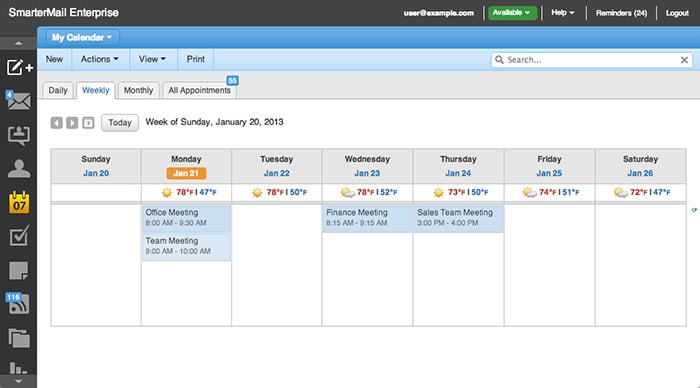Click the magnifier icon in search box
The width and height of the screenshot is (700, 388).
(500, 59)
